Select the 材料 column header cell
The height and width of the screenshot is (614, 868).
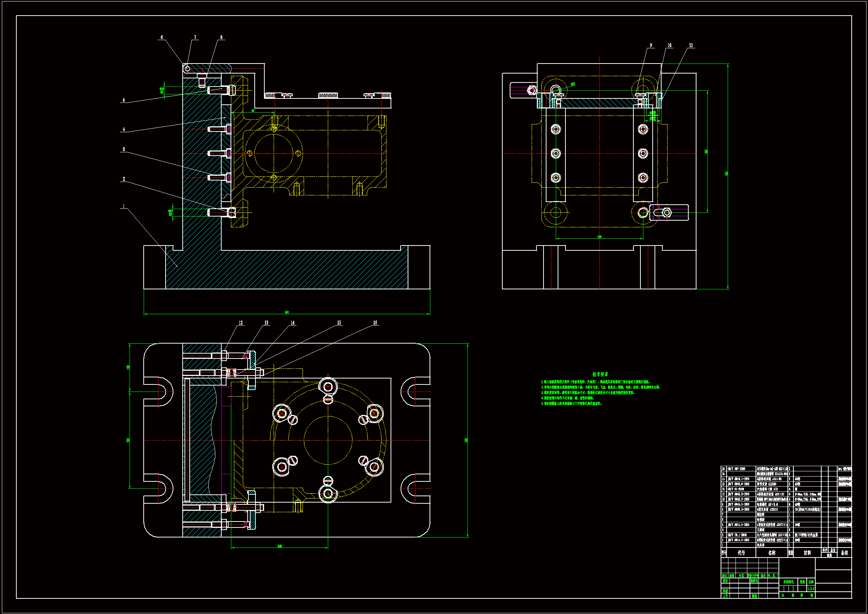click(807, 553)
